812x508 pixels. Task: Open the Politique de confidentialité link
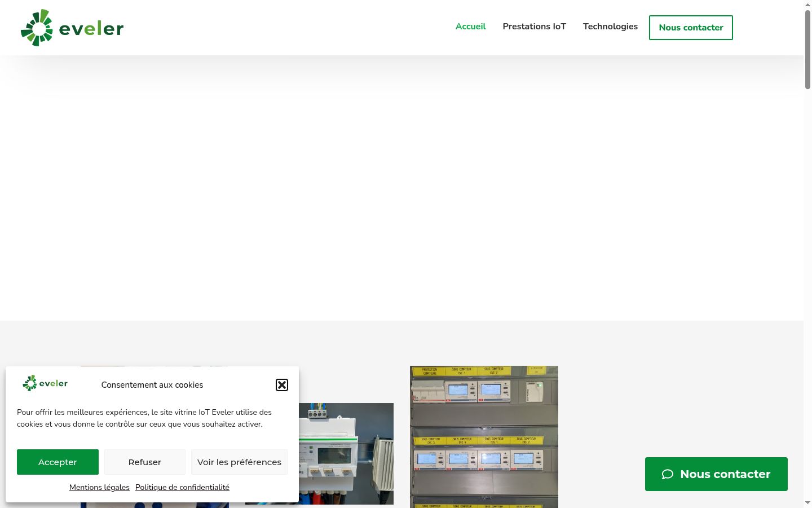[x=182, y=487]
